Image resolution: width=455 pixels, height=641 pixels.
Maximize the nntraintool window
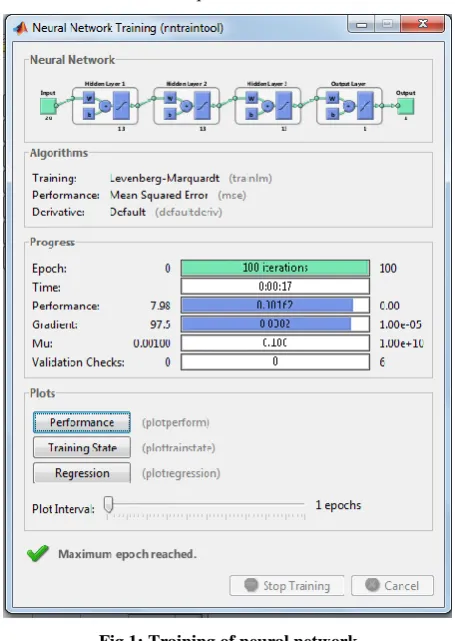point(388,24)
